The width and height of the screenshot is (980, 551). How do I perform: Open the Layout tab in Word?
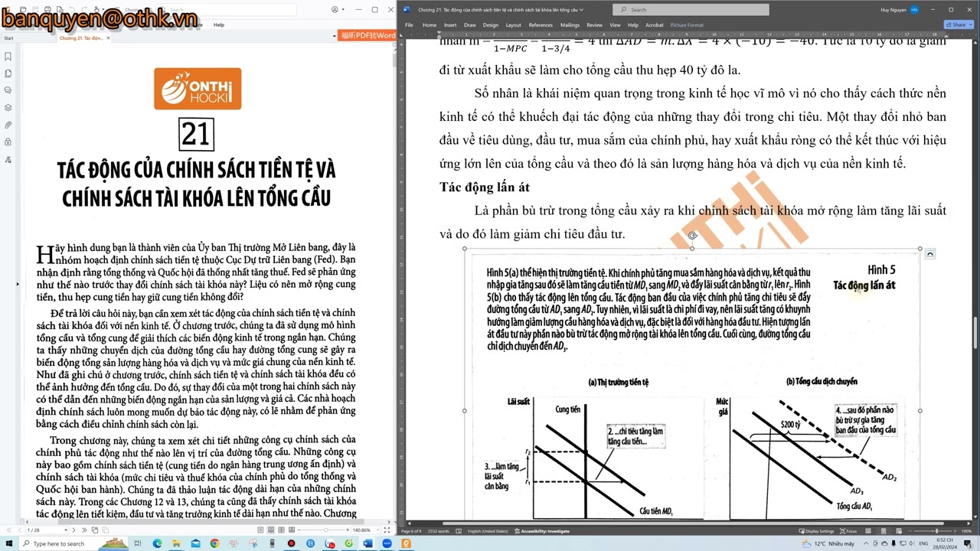coord(514,24)
